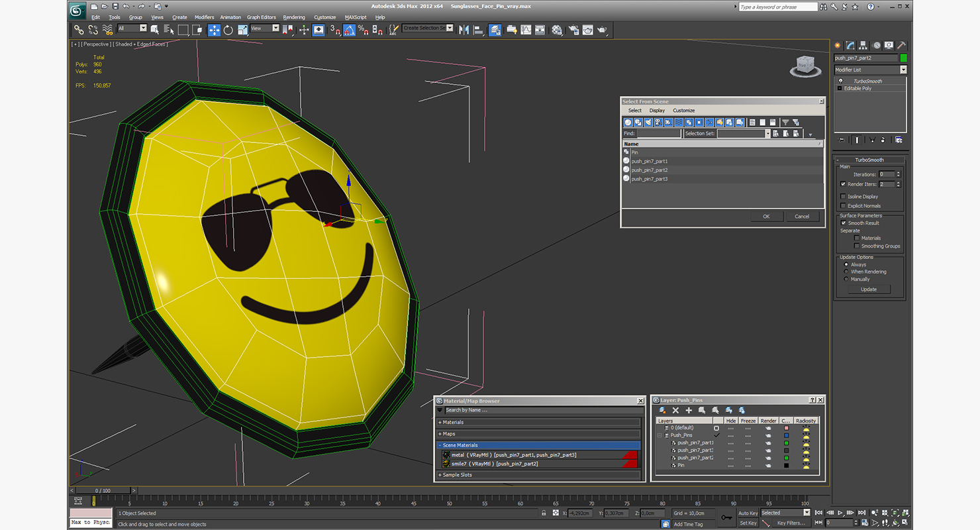Toggle the selection lock padlock icon
This screenshot has width=980, height=530.
click(544, 513)
